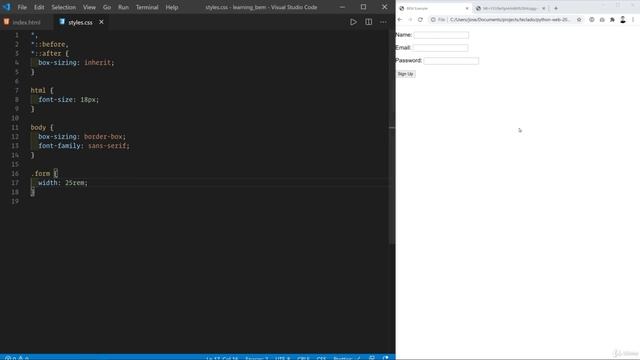Open the Terminal menu

(x=147, y=7)
